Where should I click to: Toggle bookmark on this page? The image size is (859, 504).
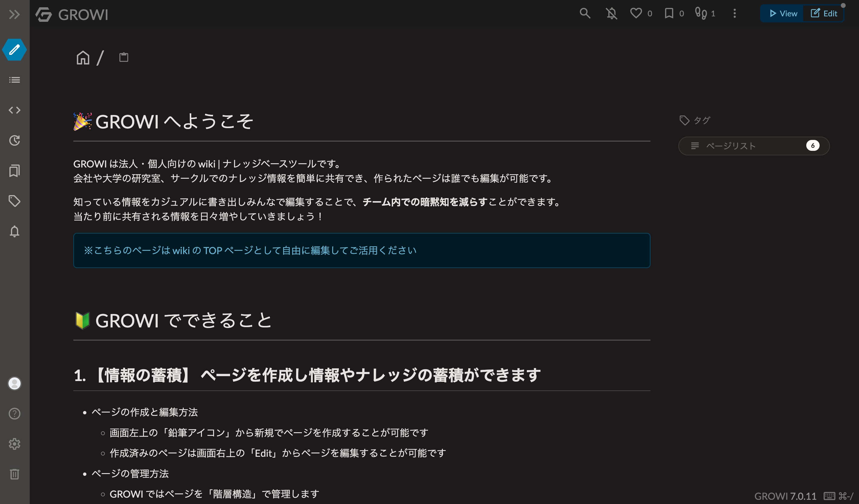tap(669, 14)
